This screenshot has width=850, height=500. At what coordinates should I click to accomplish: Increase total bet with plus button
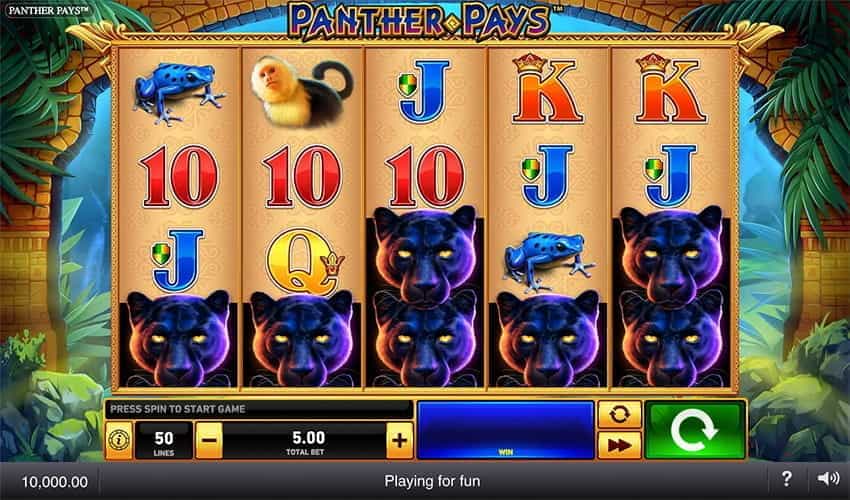(400, 440)
